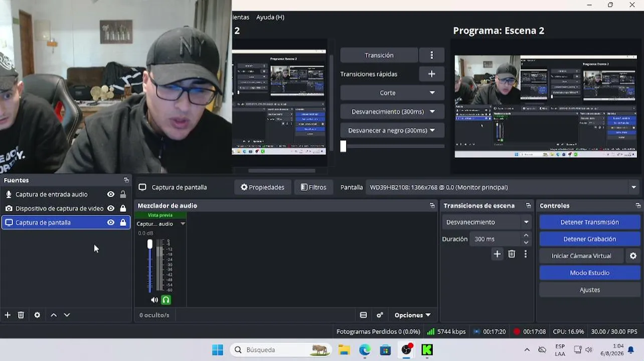Select Captura de pantalla source row

pos(66,223)
